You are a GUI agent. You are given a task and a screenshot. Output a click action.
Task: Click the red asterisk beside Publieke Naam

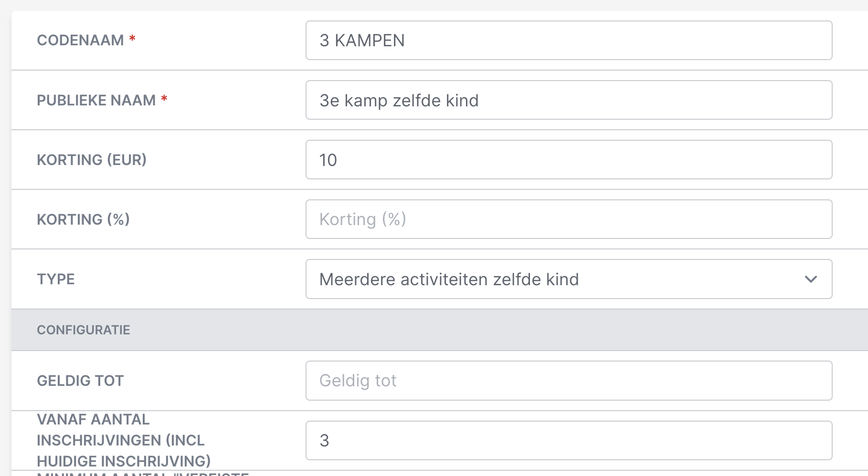(x=164, y=99)
